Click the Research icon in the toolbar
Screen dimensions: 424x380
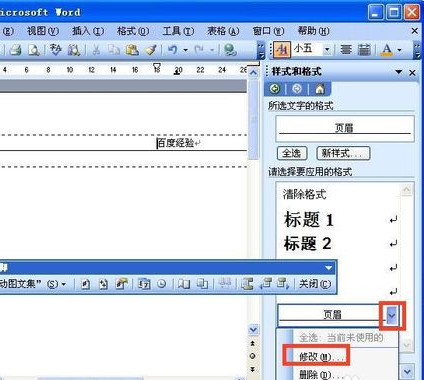(74, 50)
